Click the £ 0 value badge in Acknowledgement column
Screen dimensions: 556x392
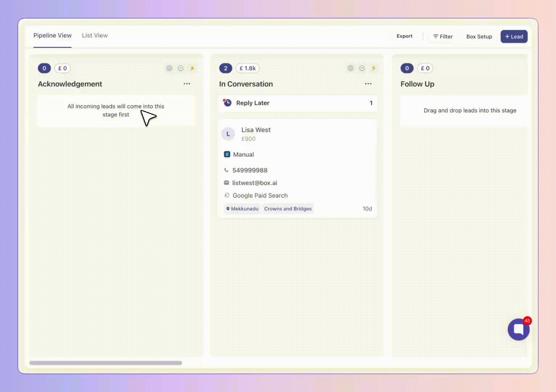click(62, 68)
